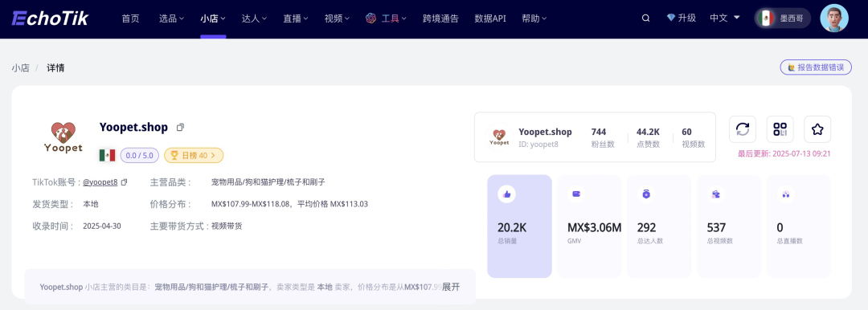The image size is (868, 310).
Task: Click the 视频带货 sales method value
Action: click(227, 226)
